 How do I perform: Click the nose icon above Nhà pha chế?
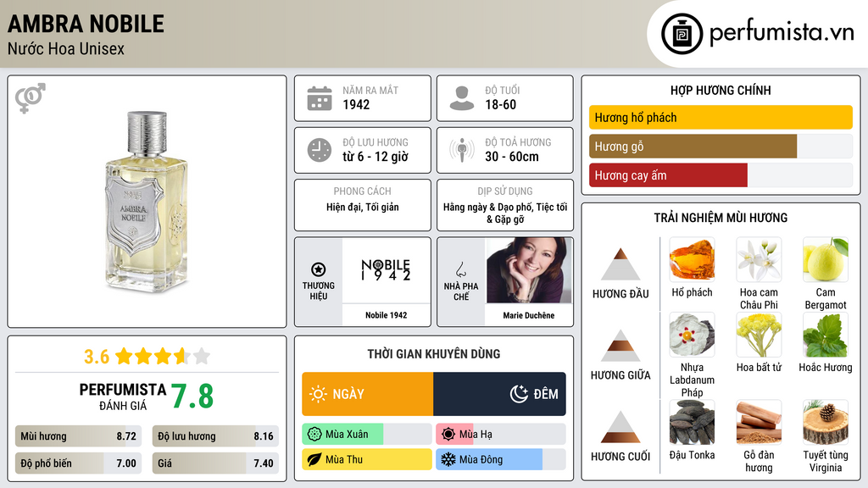pyautogui.click(x=460, y=269)
